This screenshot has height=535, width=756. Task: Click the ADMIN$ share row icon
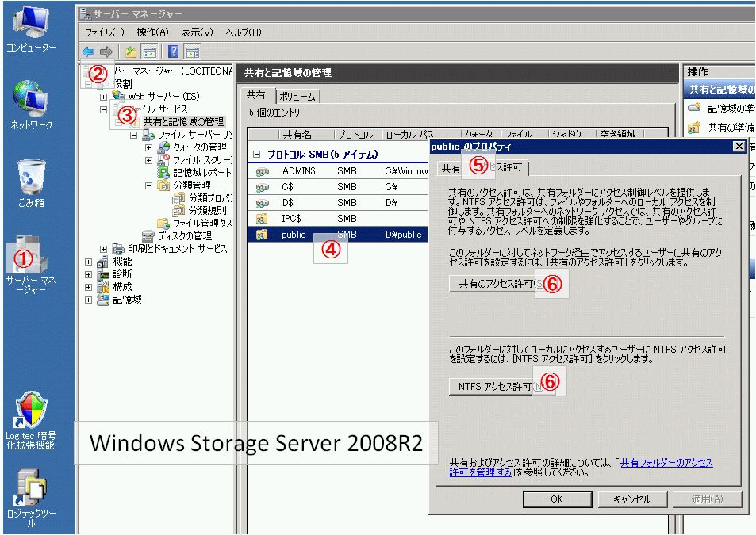point(263,171)
